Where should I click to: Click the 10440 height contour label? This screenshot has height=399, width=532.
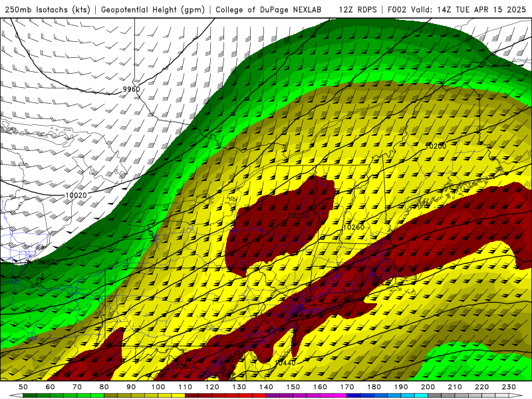[285, 363]
